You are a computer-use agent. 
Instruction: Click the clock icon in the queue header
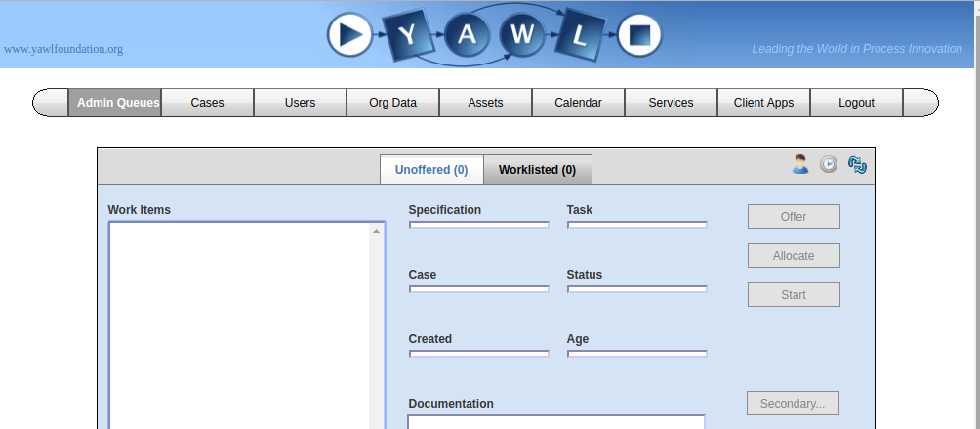(x=828, y=164)
